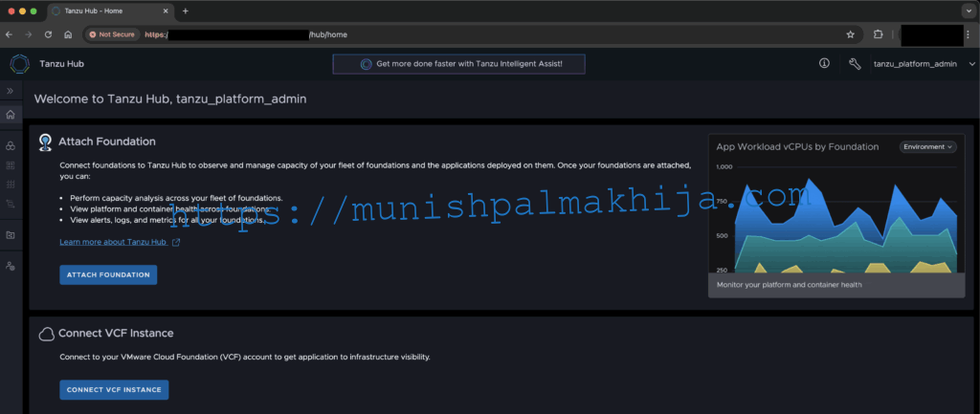Click the external-link icon beside Learn more

tap(176, 242)
